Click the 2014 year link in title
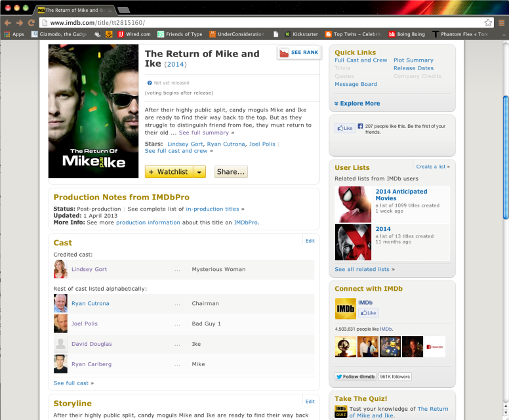The image size is (509, 420). 175,64
